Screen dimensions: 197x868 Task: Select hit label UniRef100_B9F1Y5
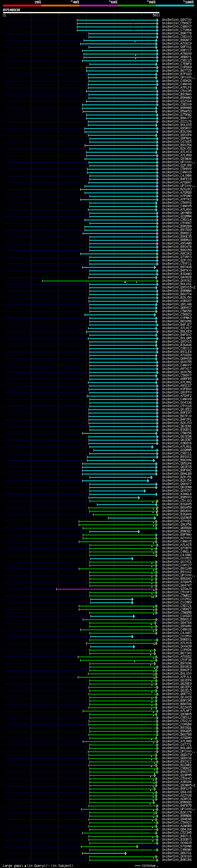176,789
